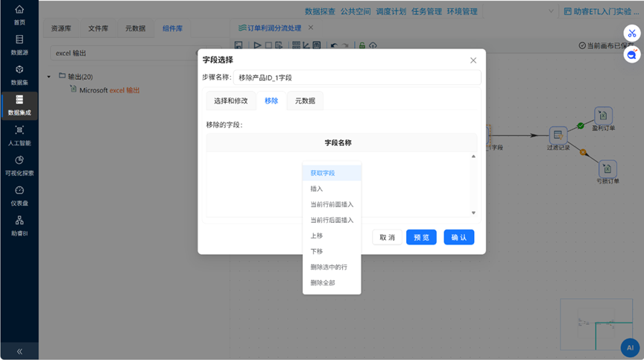Click the green lock toolbar icon

[x=362, y=45]
